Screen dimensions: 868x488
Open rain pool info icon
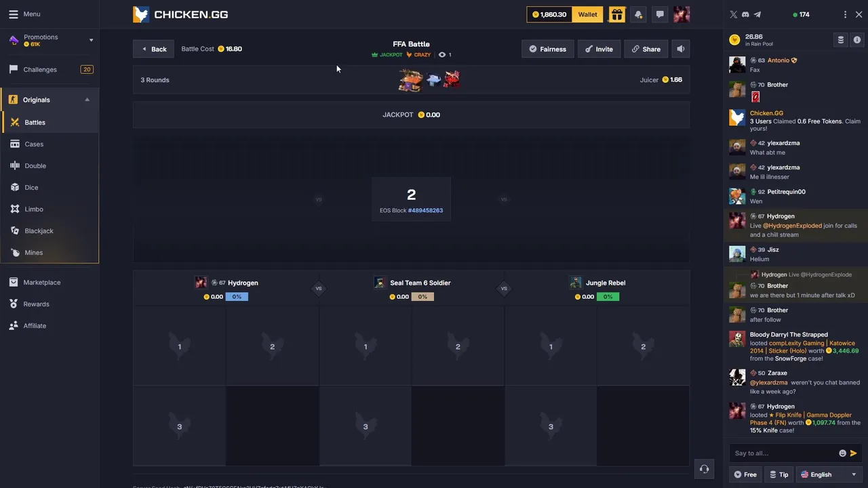pos(857,40)
